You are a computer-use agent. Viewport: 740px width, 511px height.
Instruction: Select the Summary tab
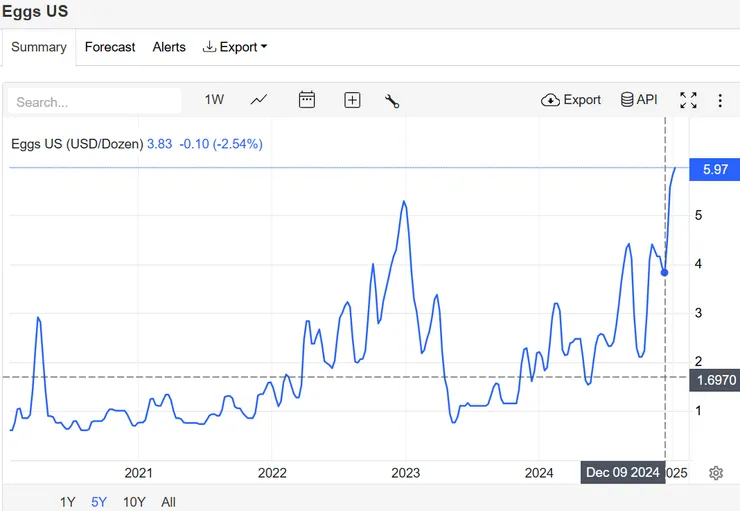click(x=39, y=47)
